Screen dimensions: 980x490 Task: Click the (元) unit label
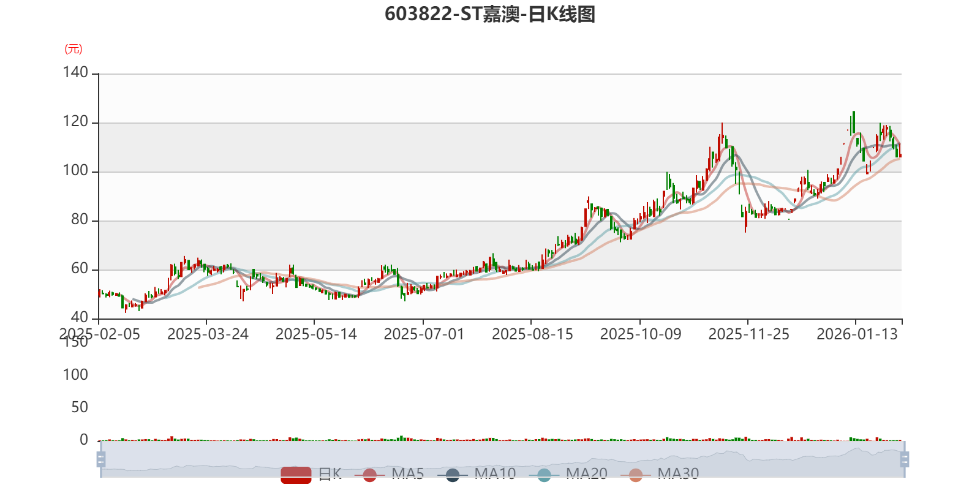(x=73, y=49)
